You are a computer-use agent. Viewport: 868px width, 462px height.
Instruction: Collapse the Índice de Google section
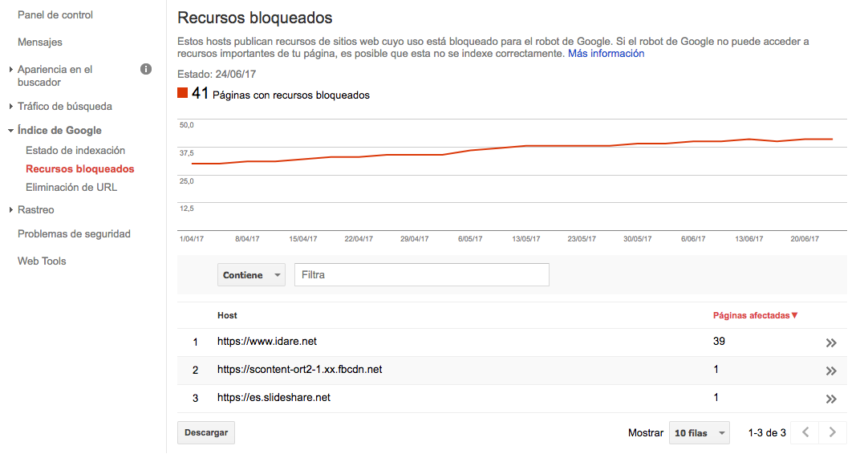coord(60,130)
